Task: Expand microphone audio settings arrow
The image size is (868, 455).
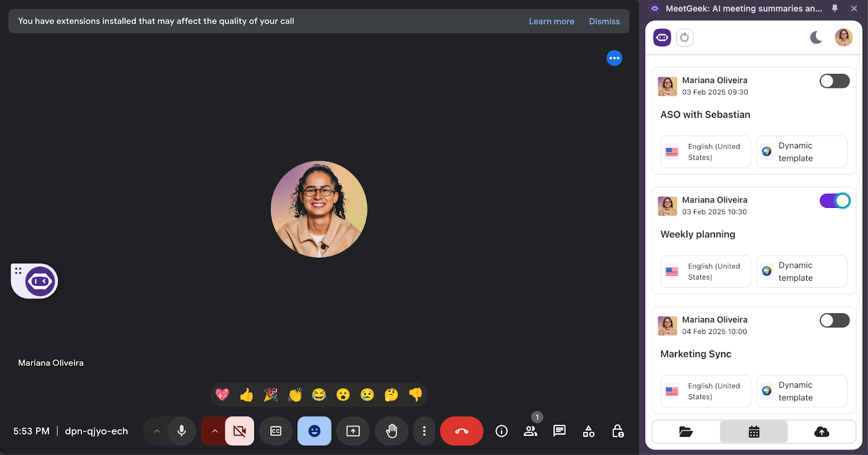Action: click(x=157, y=431)
